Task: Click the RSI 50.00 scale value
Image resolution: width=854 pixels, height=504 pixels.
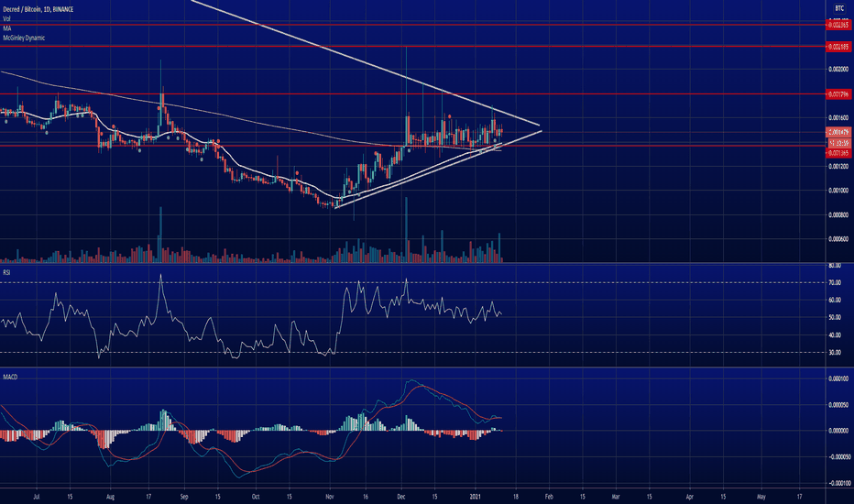Action: [835, 317]
